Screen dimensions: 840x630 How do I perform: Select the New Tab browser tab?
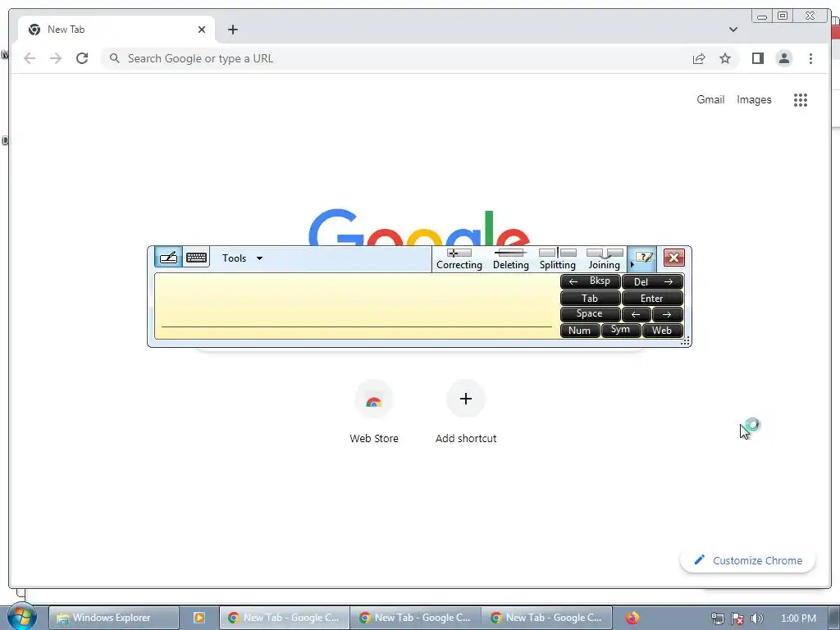coord(116,30)
